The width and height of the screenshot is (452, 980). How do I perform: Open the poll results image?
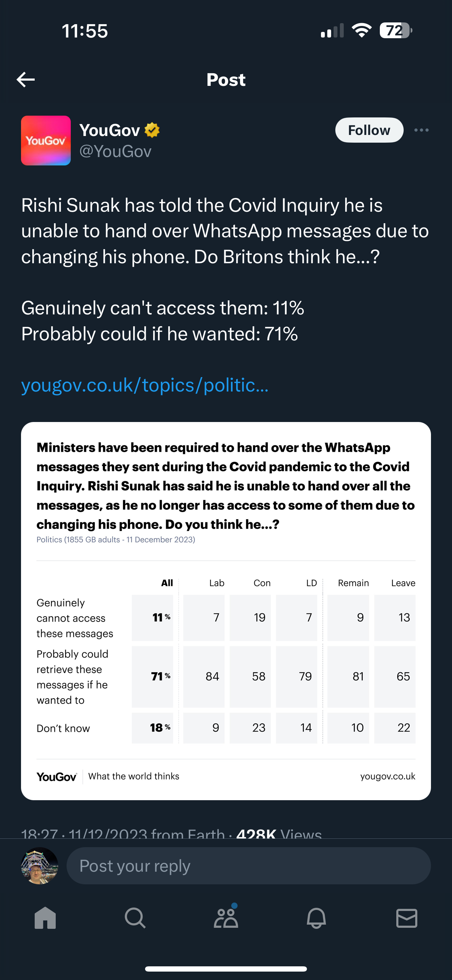[226, 611]
